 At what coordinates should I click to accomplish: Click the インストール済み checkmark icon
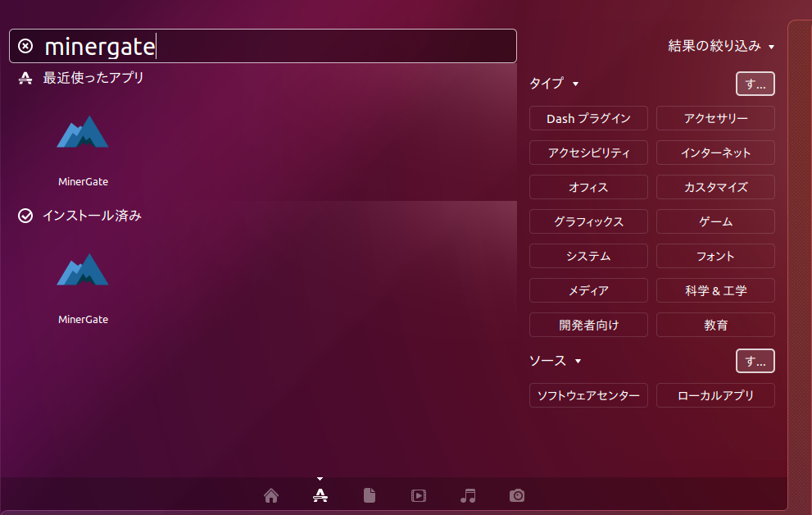coord(25,216)
